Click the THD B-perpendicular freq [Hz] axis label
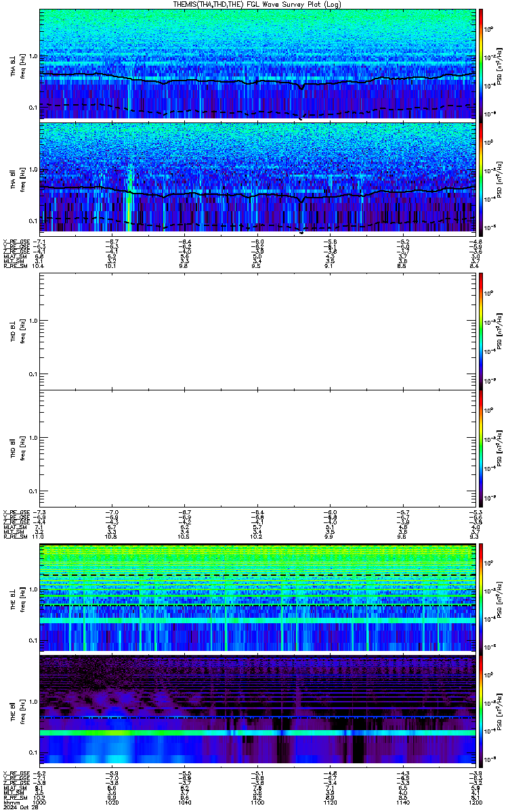This screenshot has width=508, height=812. 22,330
